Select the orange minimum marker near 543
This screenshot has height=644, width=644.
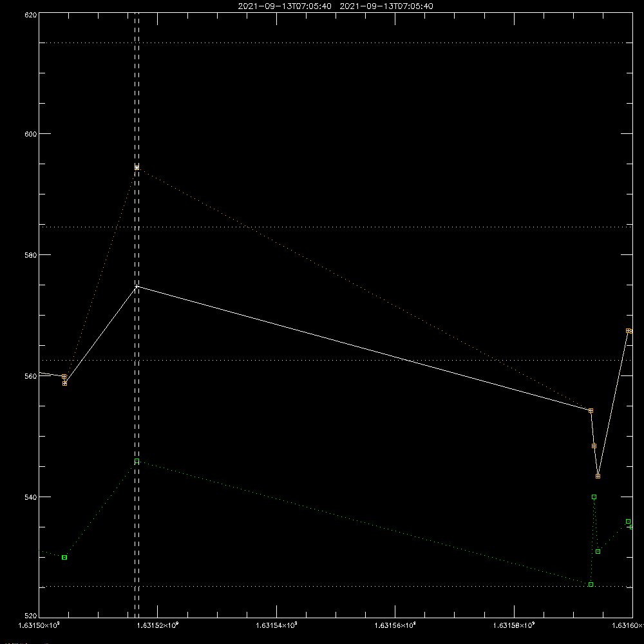[x=598, y=477]
